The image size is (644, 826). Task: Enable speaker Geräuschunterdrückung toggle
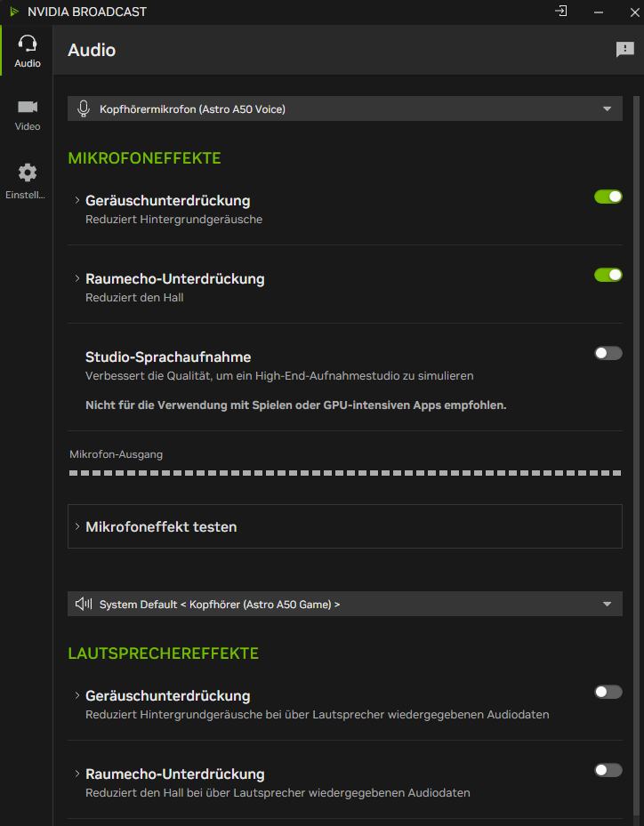coord(608,692)
